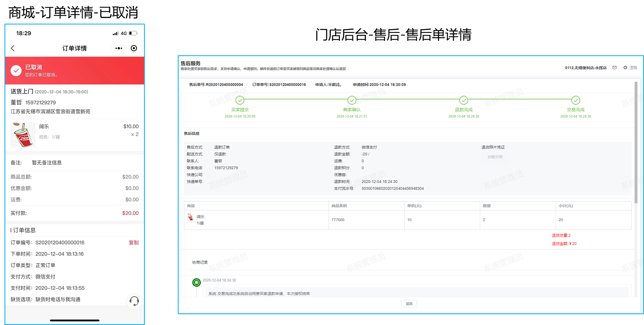Tap the 下单时间 2020-12-04 18:13:16 line
Viewport: 644px width, 325px height.
click(47, 254)
